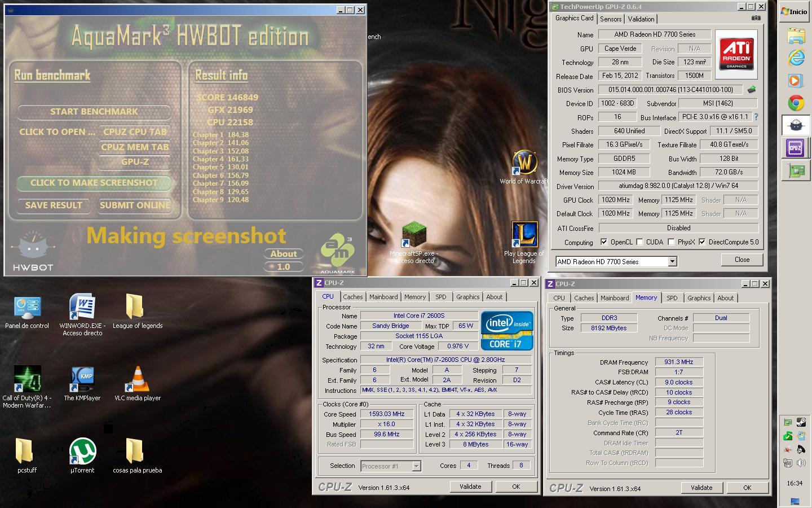Image resolution: width=812 pixels, height=508 pixels.
Task: Click the 1.0 version button in AquaMark
Action: point(284,266)
